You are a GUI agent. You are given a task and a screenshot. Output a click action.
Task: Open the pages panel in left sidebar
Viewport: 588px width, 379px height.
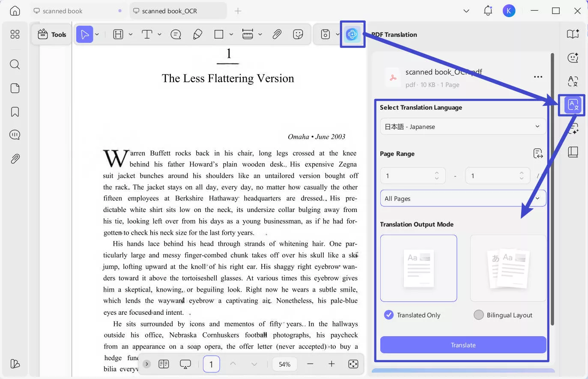point(15,88)
